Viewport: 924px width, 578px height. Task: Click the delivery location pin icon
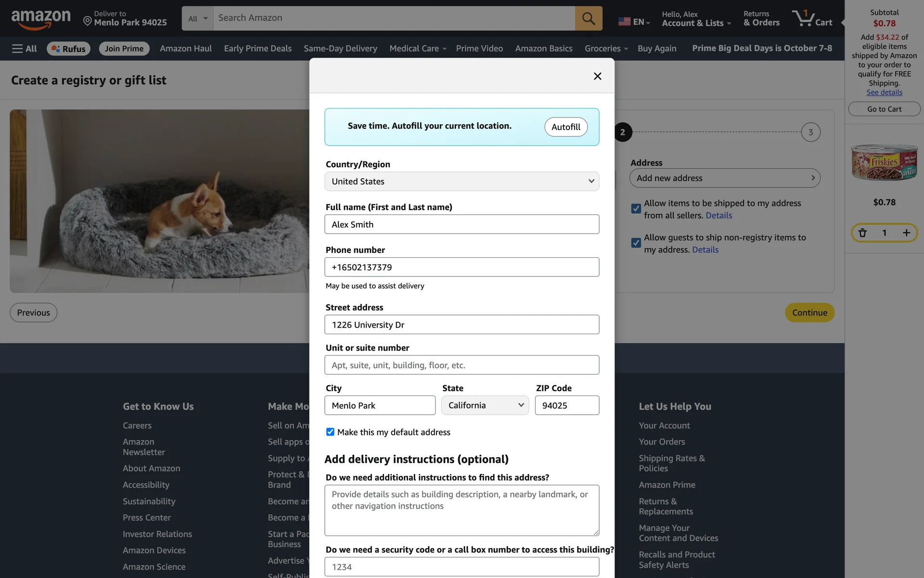point(88,21)
